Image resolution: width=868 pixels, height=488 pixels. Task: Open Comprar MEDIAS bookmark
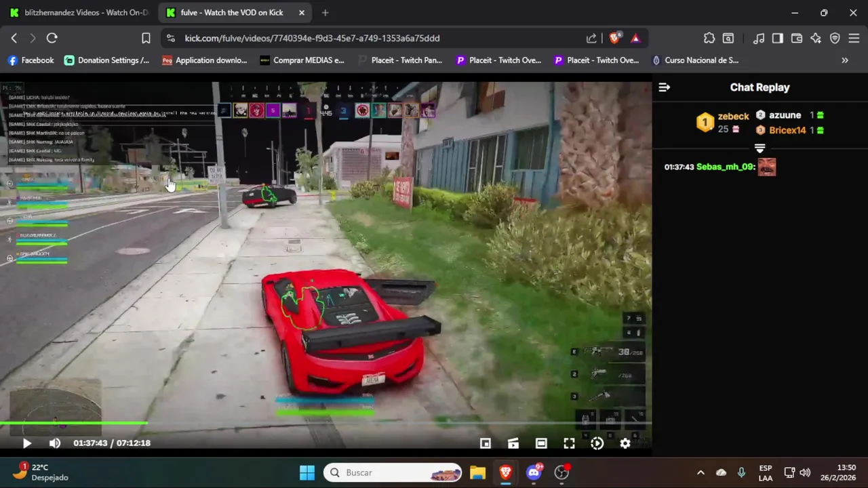302,60
